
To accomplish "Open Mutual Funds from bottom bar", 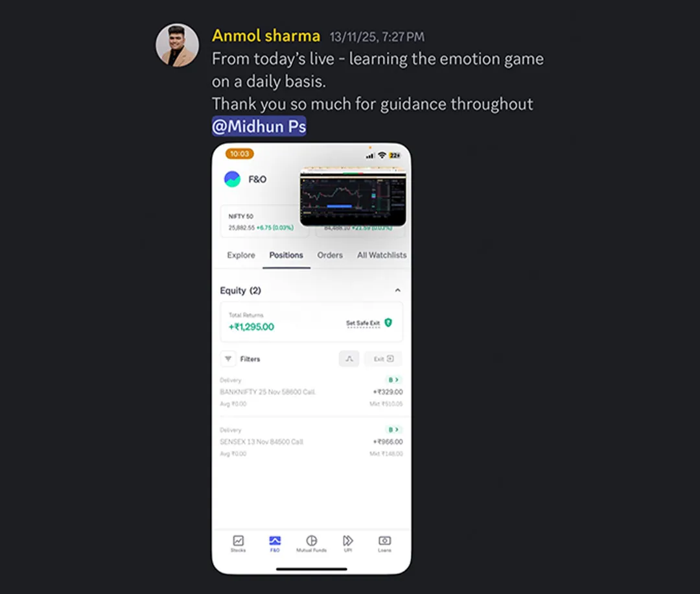I will [x=312, y=543].
